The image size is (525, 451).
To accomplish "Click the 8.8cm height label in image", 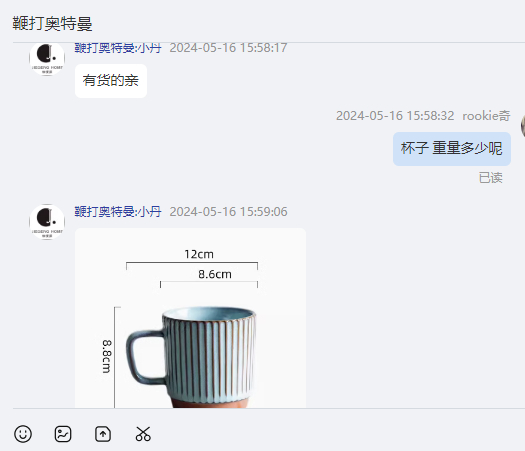I will point(106,357).
